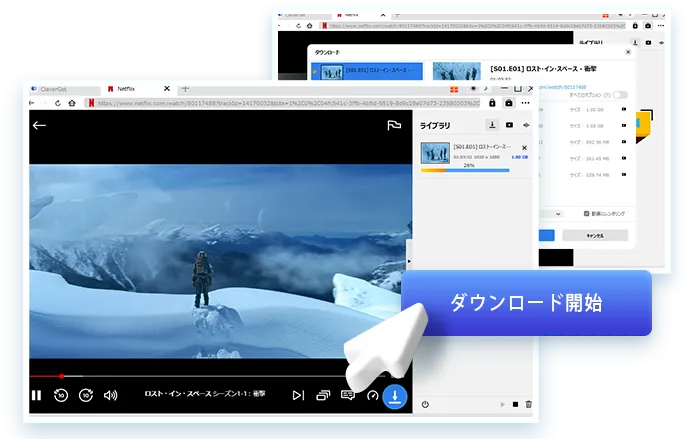Image resolution: width=686 pixels, height=439 pixels.
Task: Click the lock icon in back window
Action: pos(635,26)
